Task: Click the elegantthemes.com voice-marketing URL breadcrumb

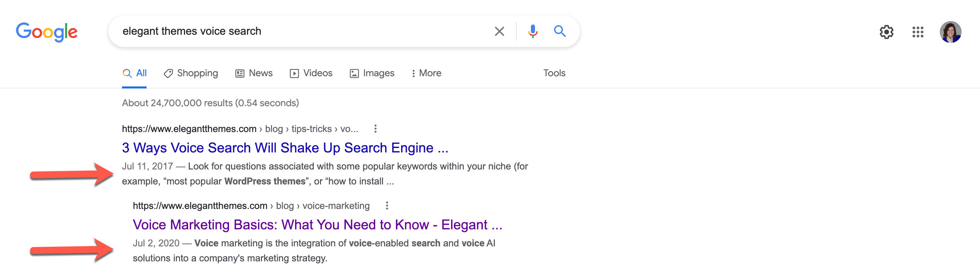Action: click(x=251, y=206)
